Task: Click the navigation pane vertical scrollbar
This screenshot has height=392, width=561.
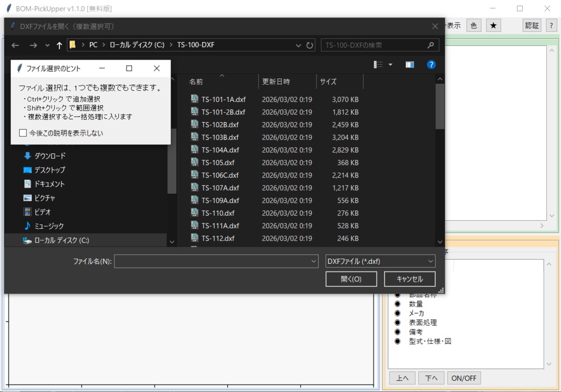Action: tap(171, 161)
